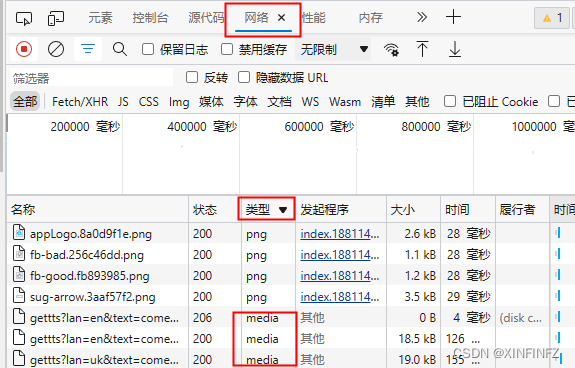Filter by 其他 requests
The width and height of the screenshot is (575, 368).
(417, 102)
